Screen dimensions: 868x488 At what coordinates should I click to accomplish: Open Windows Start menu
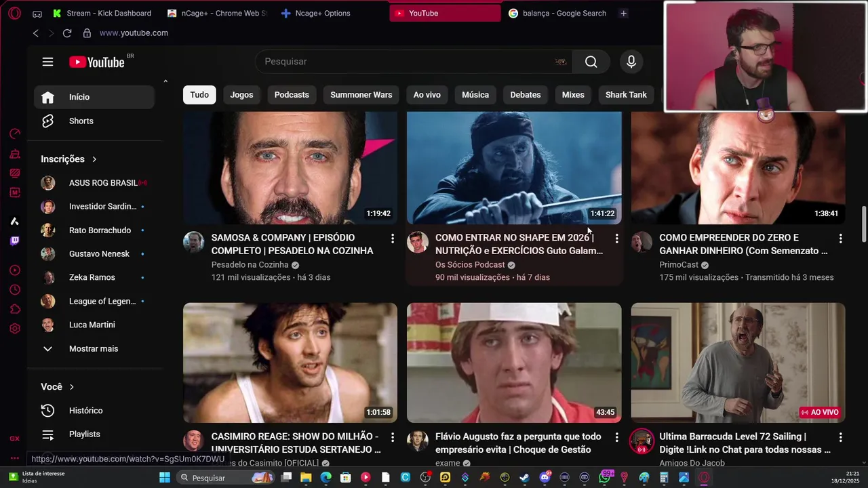165,478
